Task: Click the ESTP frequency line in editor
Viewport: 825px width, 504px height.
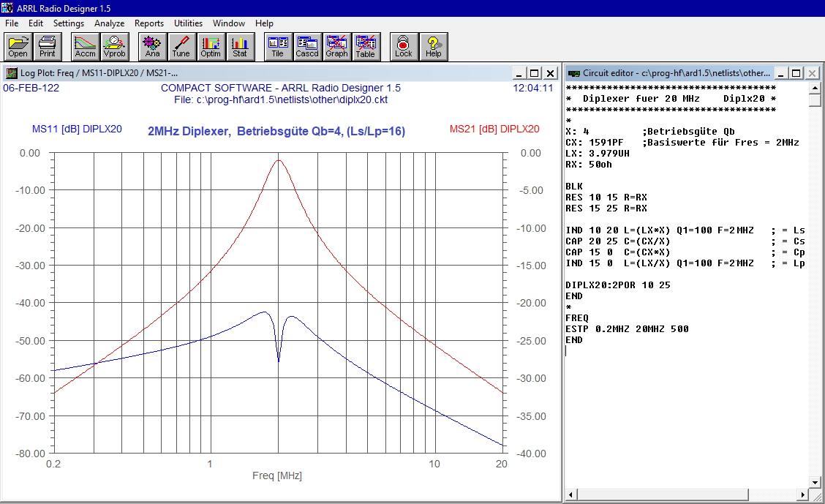Action: pyautogui.click(x=627, y=329)
